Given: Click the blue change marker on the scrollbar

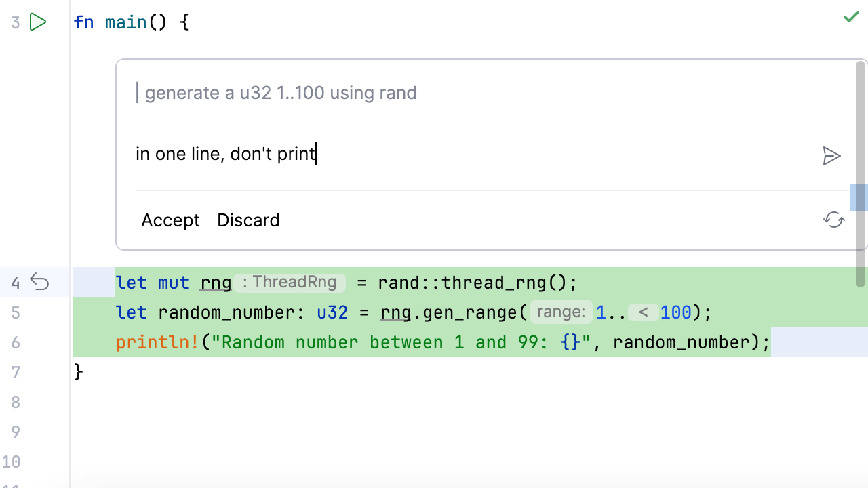Looking at the screenshot, I should click(859, 198).
